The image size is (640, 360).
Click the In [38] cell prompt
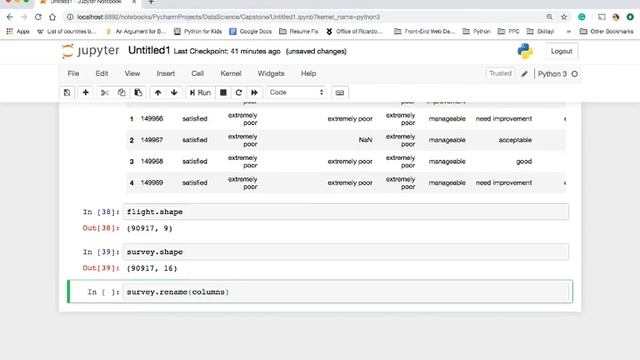point(101,212)
